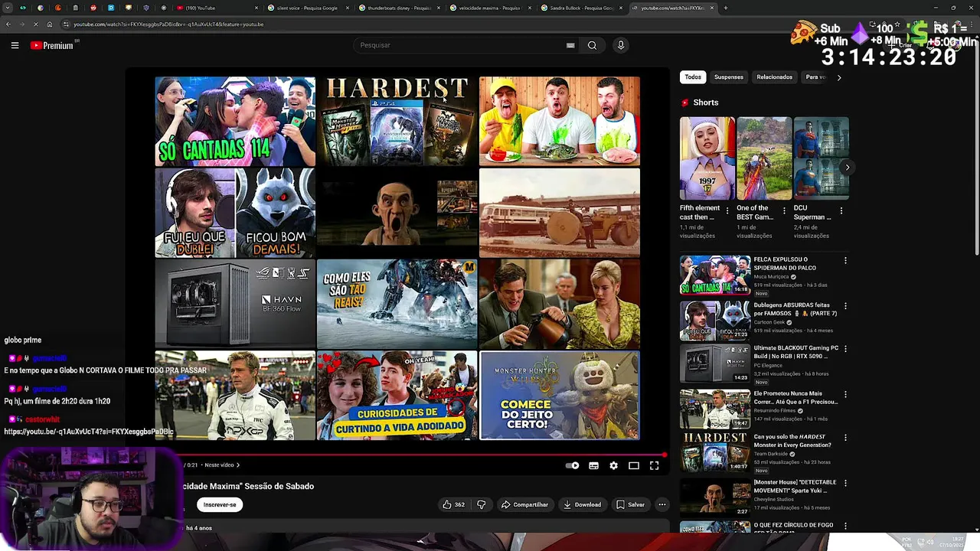Screen dimensions: 980x551
Task: Click 'Team Darkside' channel name
Action: tap(772, 454)
